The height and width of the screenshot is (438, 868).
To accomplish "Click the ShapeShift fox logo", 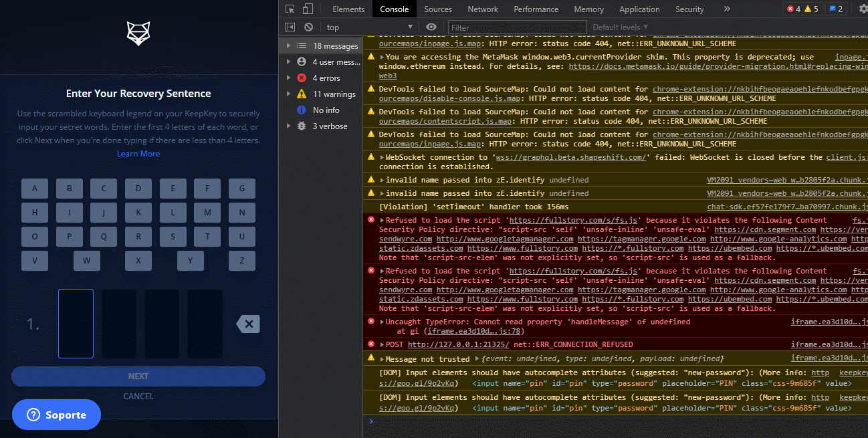I will pos(138,33).
